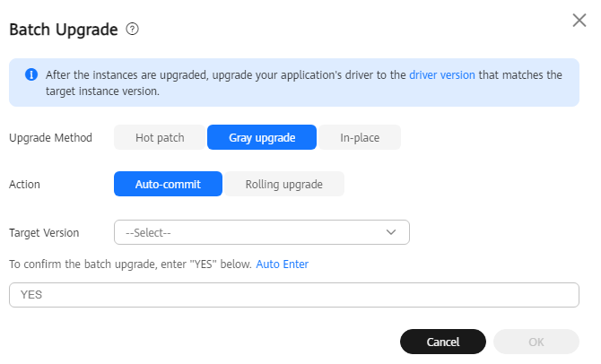The image size is (601, 364).
Task: Open the Target Version --Select-- dropdown
Action: point(262,232)
